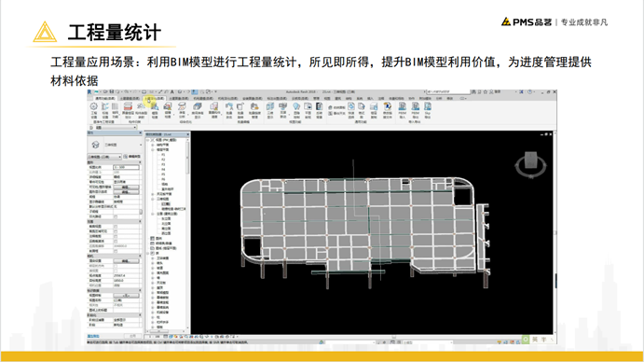Collapse the 立面 node in project browser
Screen dimensions: 644x362
pyautogui.click(x=152, y=214)
